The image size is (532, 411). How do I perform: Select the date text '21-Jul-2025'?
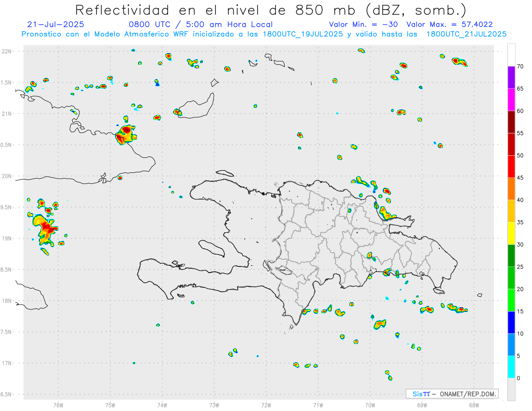[x=55, y=25]
